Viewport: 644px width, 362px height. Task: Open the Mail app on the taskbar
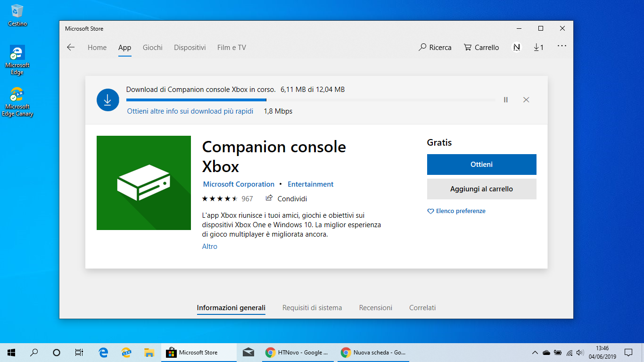248,352
